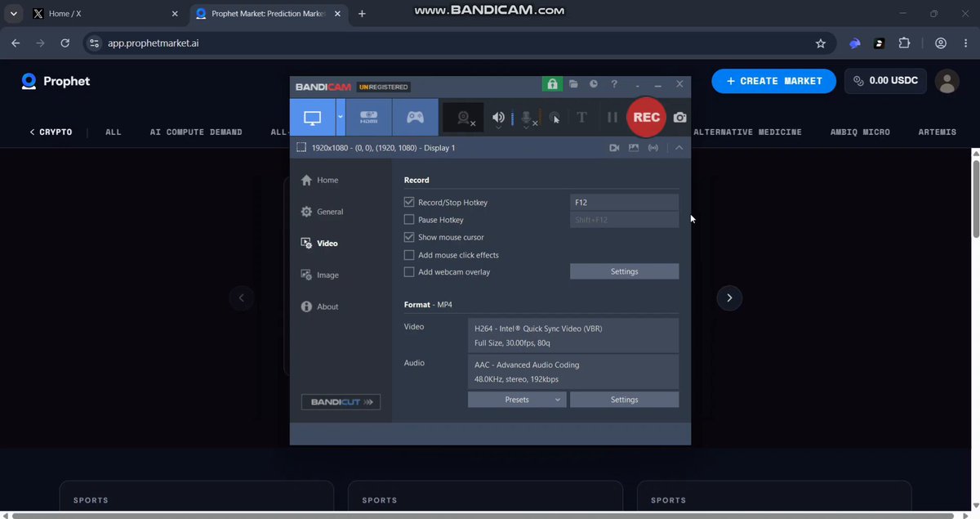Open Settings button beside webcam overlay
The image size is (980, 519).
pyautogui.click(x=624, y=271)
